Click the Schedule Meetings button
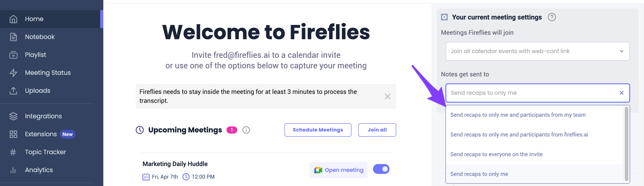Viewport: 644px width, 186px height. pyautogui.click(x=318, y=130)
